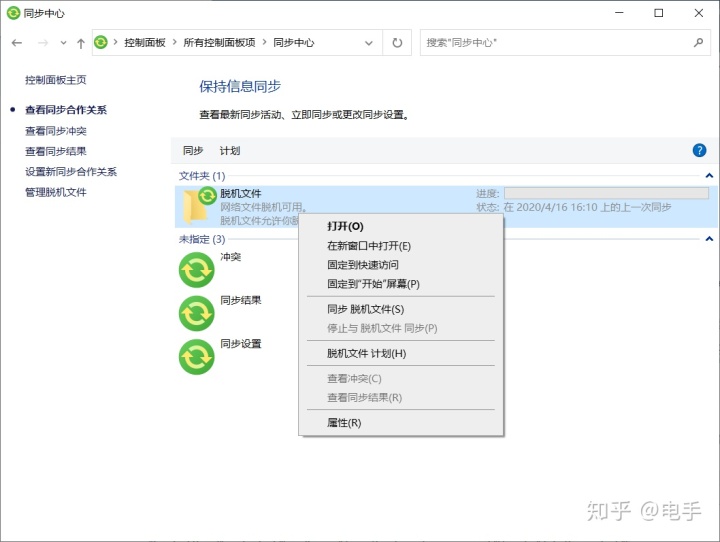
Task: Open 设置新同步合作关系 in sidebar
Action: point(71,172)
